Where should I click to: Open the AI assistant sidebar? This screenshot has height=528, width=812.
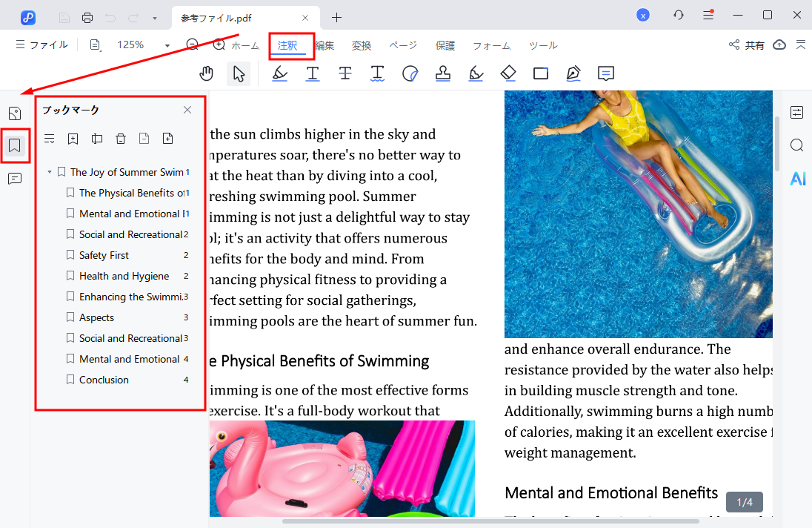click(x=797, y=178)
